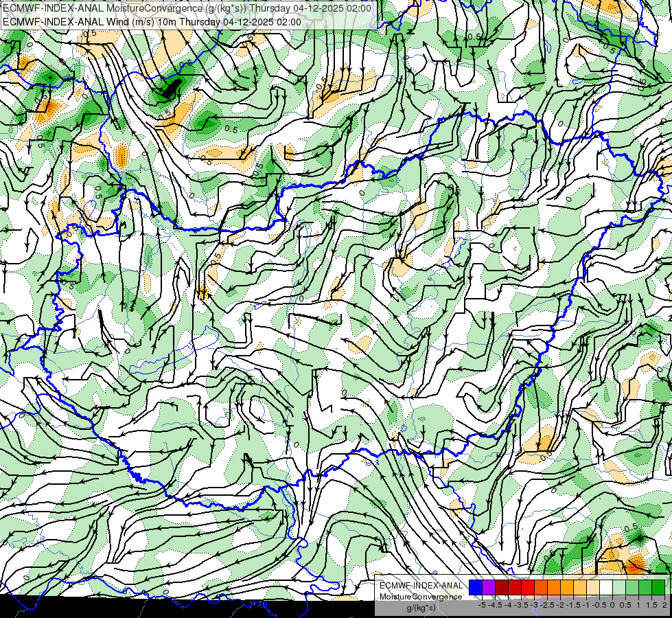This screenshot has width=672, height=618.
Task: Click the 0.5 value on legend scale
Action: (626, 605)
